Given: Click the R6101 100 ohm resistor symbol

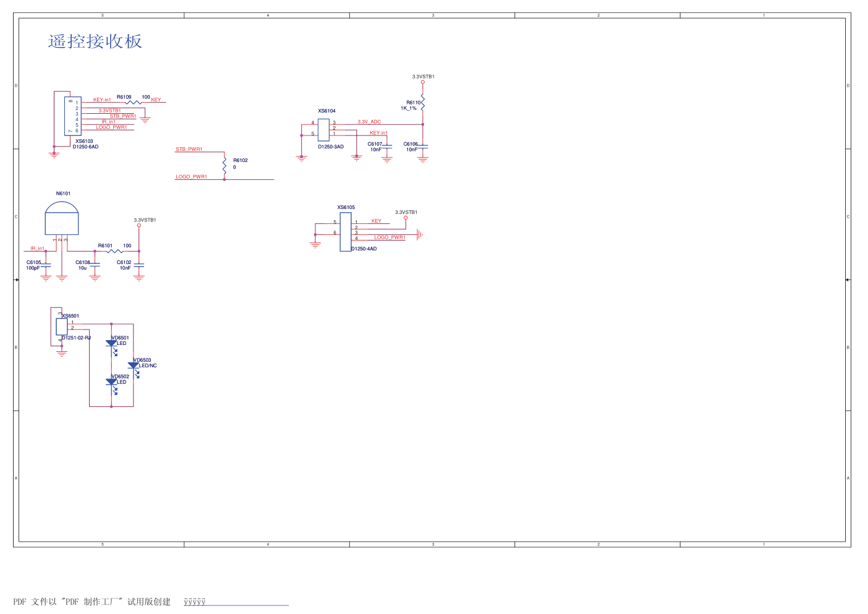Looking at the screenshot, I should click(x=114, y=251).
